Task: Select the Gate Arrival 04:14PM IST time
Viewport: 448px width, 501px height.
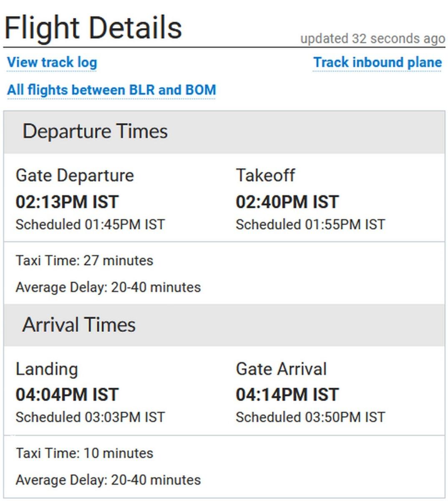Action: click(x=287, y=395)
